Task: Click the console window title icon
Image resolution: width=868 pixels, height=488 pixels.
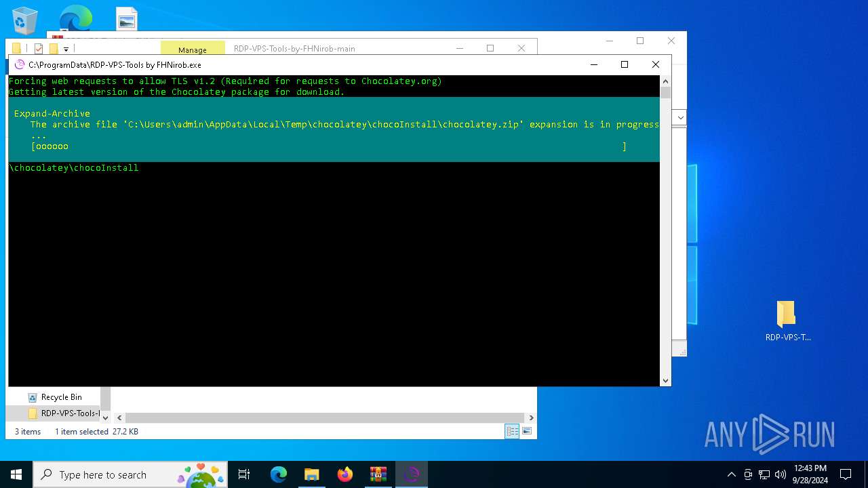Action: pyautogui.click(x=19, y=64)
